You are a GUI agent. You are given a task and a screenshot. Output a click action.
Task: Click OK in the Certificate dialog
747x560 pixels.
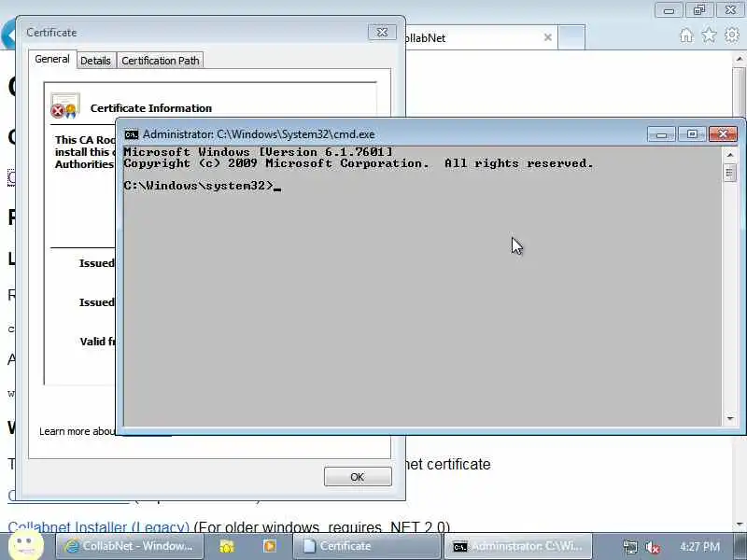point(358,477)
